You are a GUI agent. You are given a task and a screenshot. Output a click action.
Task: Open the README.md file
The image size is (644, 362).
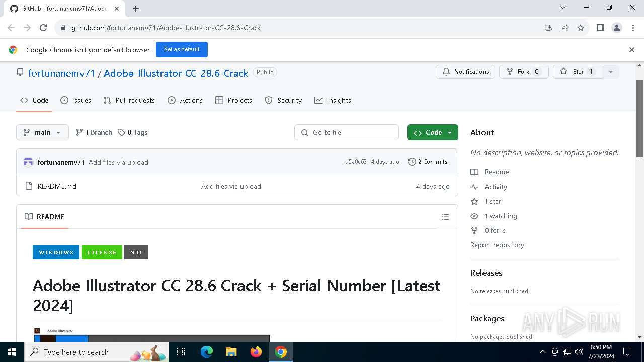coord(57,186)
